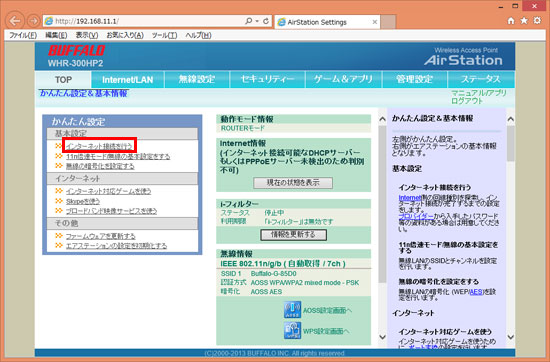
Task: Click the search magnifier in address bar
Action: point(249,21)
